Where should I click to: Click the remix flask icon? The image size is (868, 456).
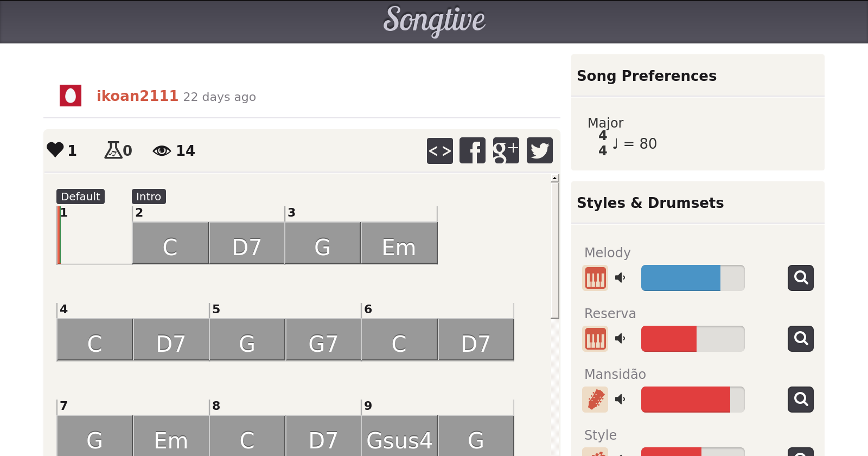click(113, 150)
